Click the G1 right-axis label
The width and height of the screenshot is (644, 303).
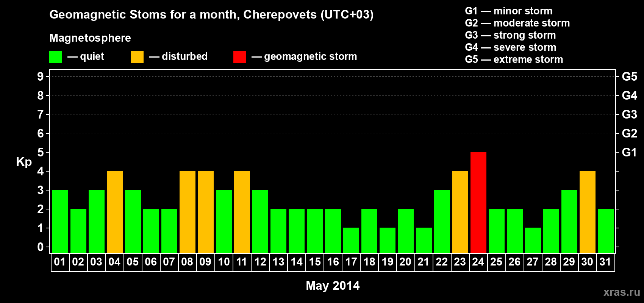(x=629, y=152)
